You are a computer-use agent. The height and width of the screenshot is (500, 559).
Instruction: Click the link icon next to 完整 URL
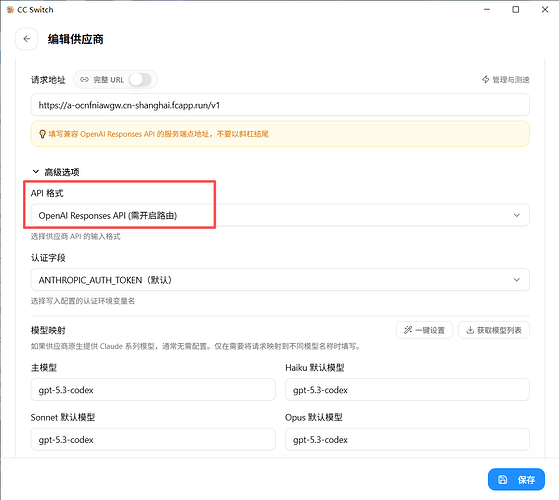click(x=84, y=79)
